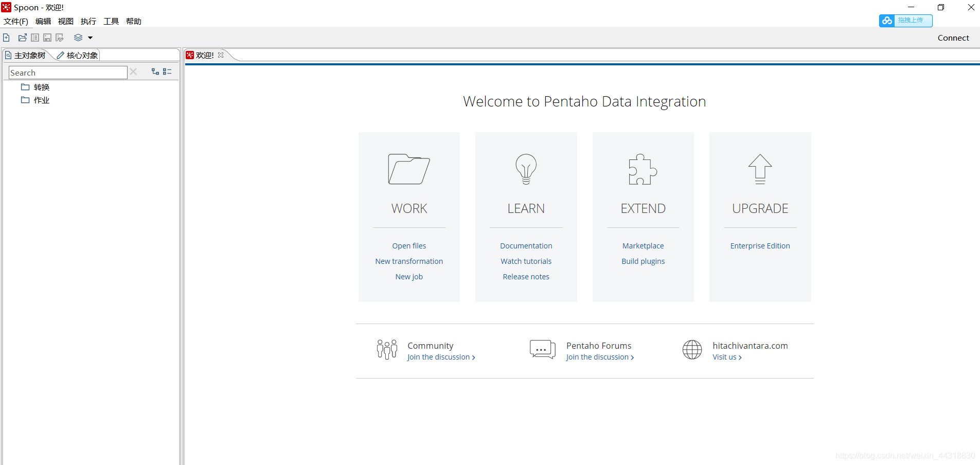Viewport: 980px width, 465px height.
Task: Click the Open file toolbar icon
Action: point(23,38)
